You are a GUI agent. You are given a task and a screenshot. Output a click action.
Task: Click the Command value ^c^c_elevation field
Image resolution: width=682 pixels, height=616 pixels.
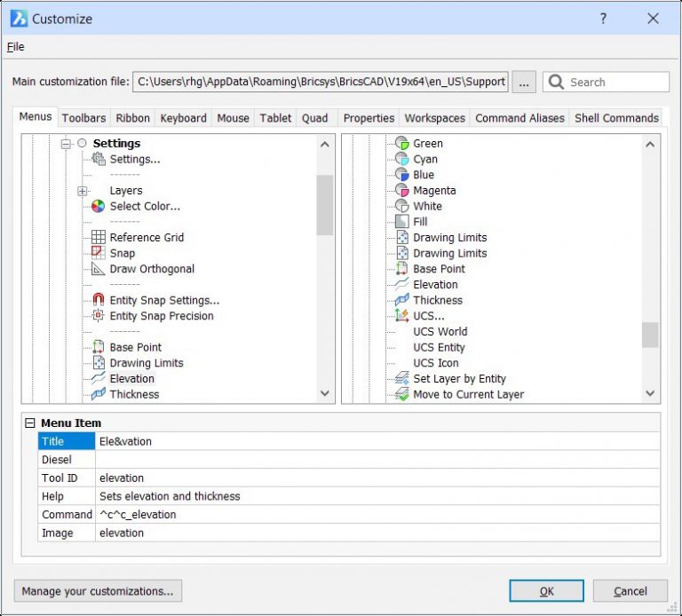coord(377,514)
